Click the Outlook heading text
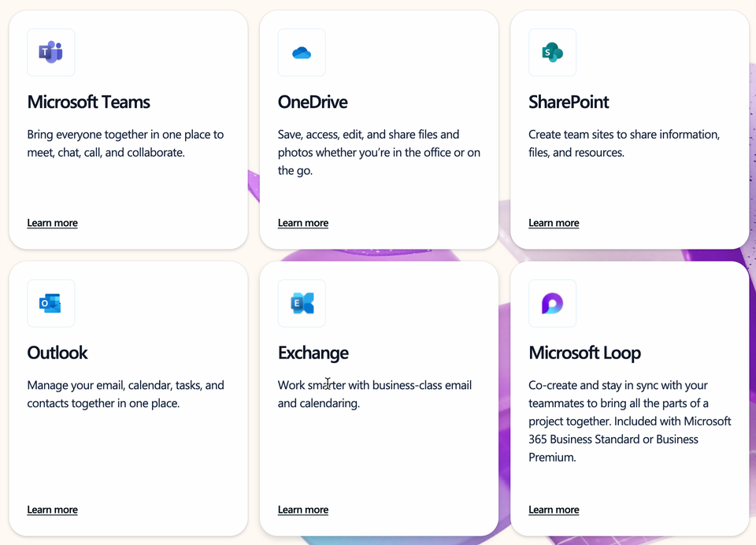756x545 pixels. [x=57, y=353]
